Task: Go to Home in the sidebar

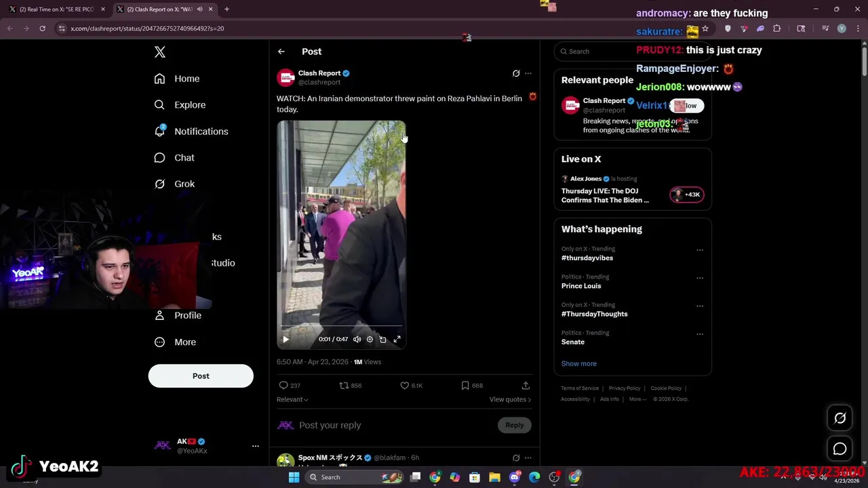Action: coord(177,79)
